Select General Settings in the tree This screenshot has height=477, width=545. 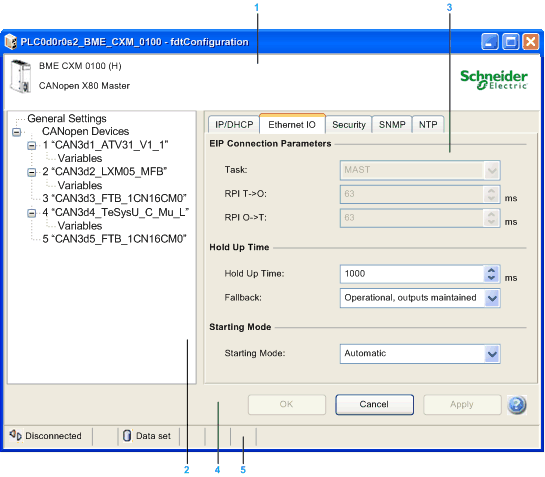tap(67, 119)
